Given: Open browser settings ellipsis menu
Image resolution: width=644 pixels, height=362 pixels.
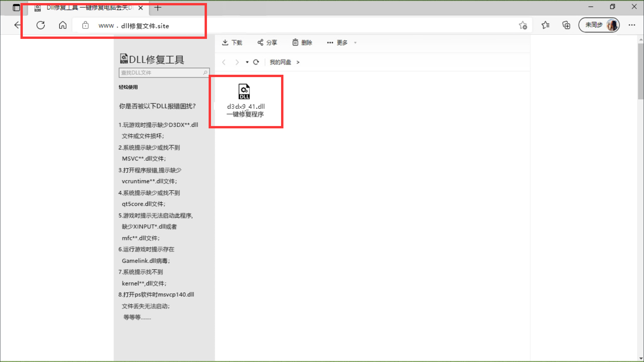Looking at the screenshot, I should [x=632, y=25].
